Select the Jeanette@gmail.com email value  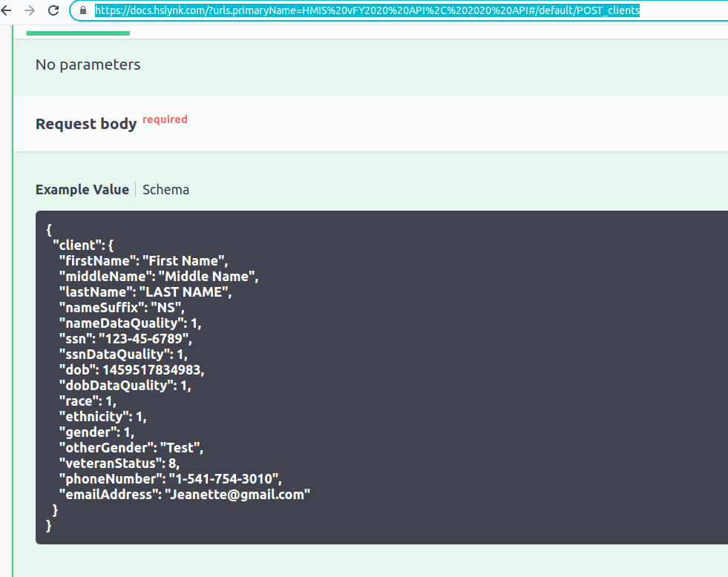coord(238,494)
